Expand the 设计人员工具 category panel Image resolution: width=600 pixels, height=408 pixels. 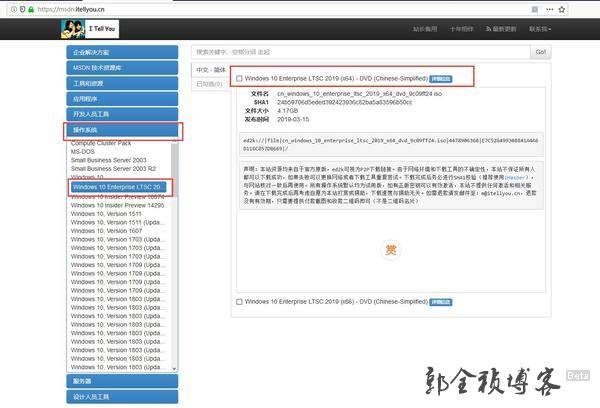122,397
